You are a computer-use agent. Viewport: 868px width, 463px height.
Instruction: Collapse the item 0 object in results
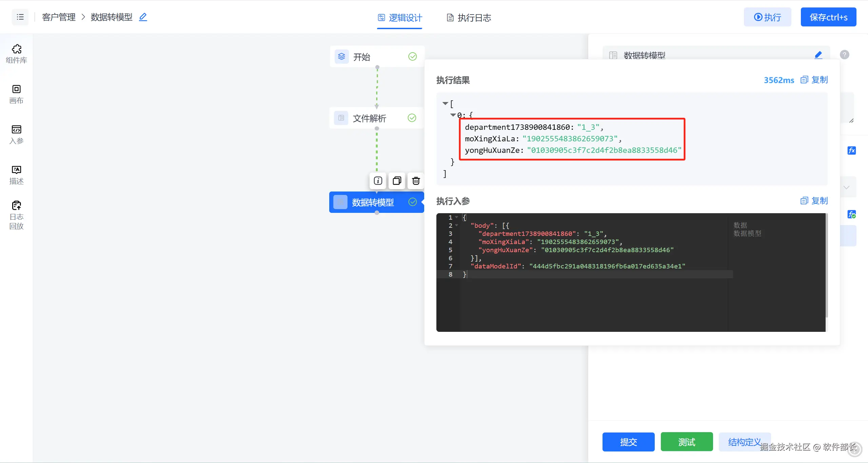[453, 115]
